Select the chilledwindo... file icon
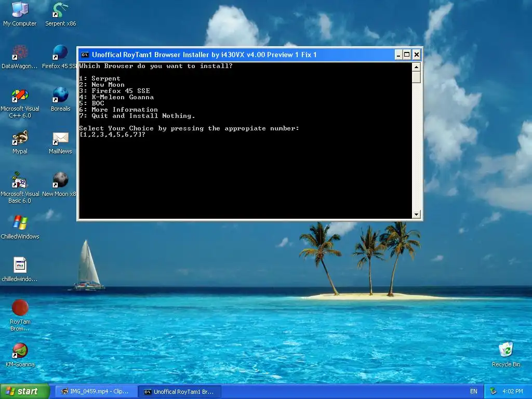 (x=20, y=270)
